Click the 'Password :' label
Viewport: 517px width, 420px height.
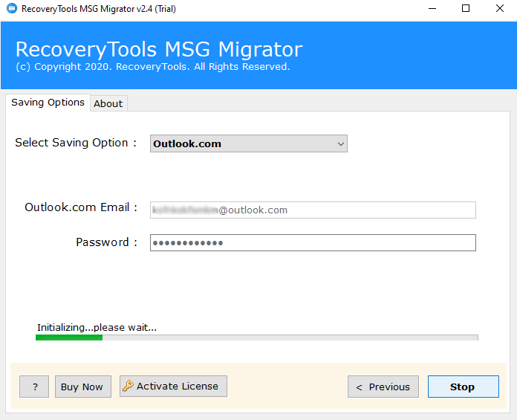click(107, 242)
